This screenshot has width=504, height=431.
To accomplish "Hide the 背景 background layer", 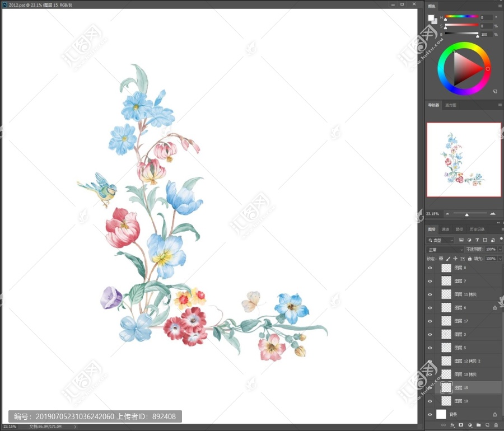I will (430, 414).
